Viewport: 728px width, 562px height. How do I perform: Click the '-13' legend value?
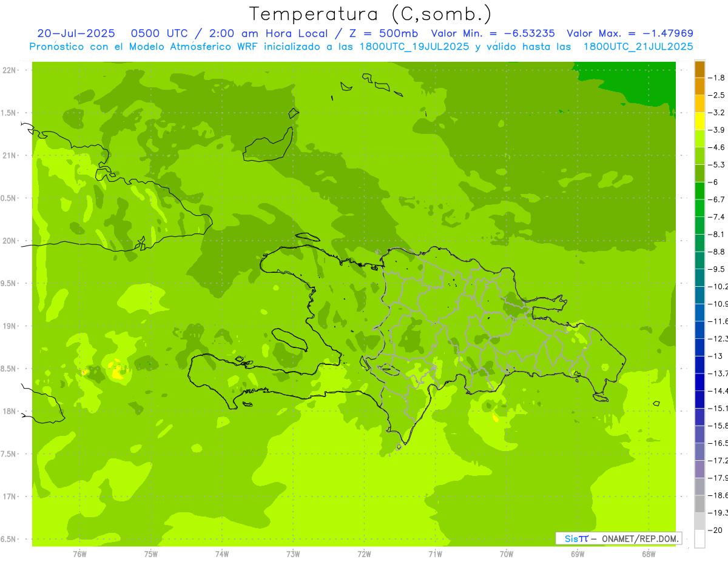coord(716,356)
